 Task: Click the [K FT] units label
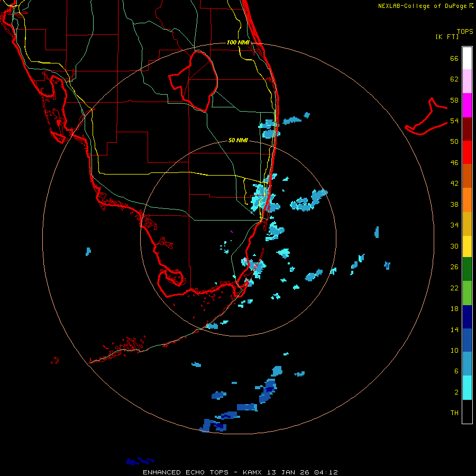(447, 37)
